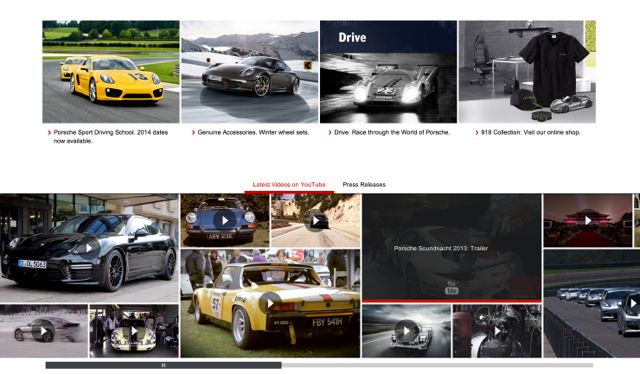Click the YouTube logo on Soundnacht tile
This screenshot has width=640, height=374.
[x=451, y=287]
